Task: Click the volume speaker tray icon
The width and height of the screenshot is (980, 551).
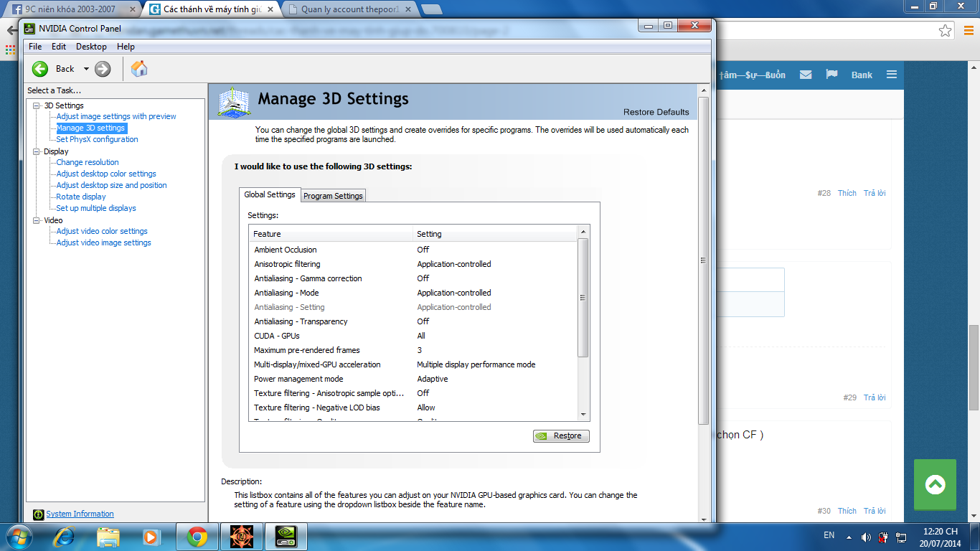Action: 866,537
